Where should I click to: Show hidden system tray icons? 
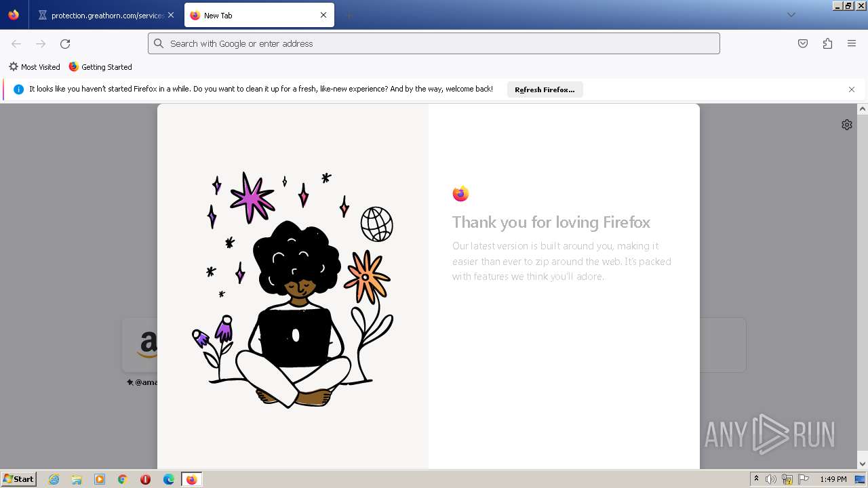(757, 479)
